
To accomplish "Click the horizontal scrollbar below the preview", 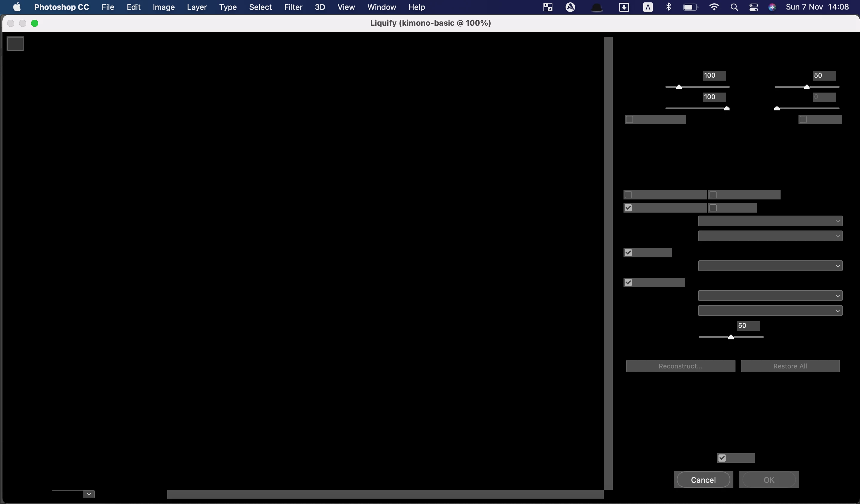I will coord(385,494).
